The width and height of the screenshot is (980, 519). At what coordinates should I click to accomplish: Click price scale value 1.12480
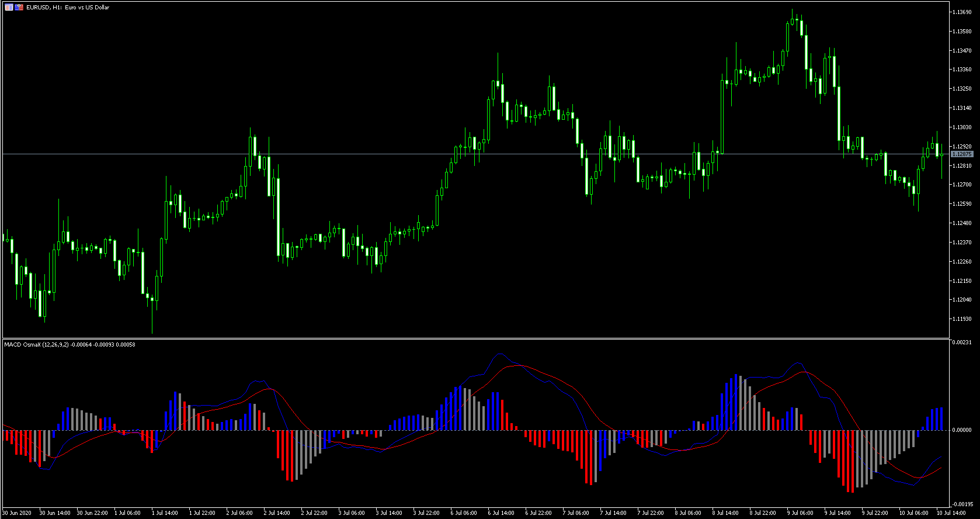(961, 223)
